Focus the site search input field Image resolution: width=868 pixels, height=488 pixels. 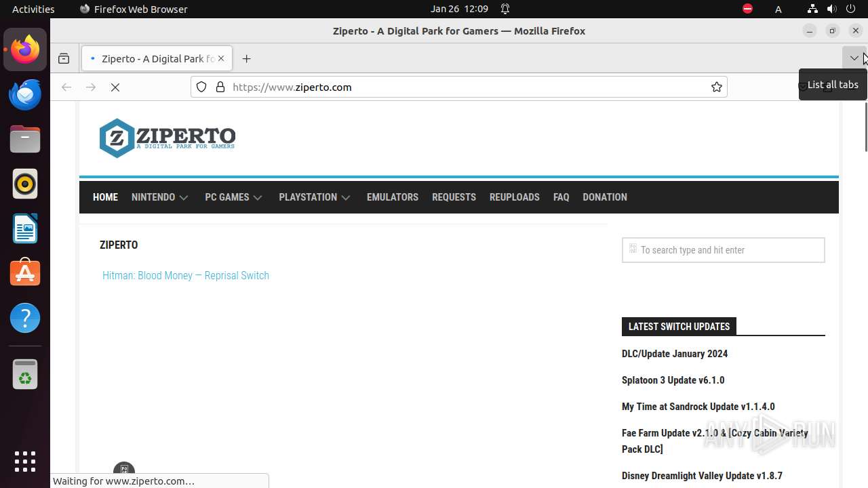[x=724, y=250]
